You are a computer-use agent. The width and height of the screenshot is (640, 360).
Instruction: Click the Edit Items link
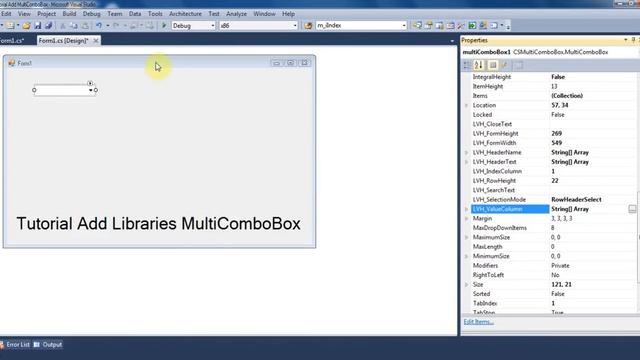point(478,322)
